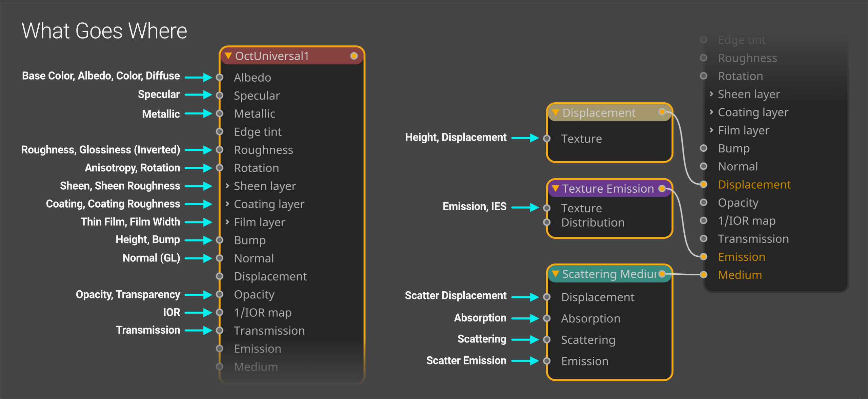Click the Displacement input pin on OctUniversal1
Screen dimensions: 868x399
click(x=220, y=276)
